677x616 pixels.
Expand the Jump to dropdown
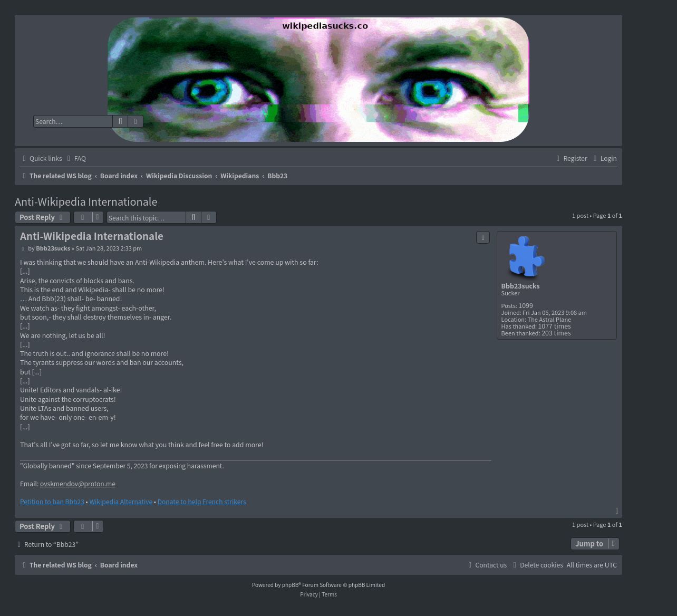[595, 544]
